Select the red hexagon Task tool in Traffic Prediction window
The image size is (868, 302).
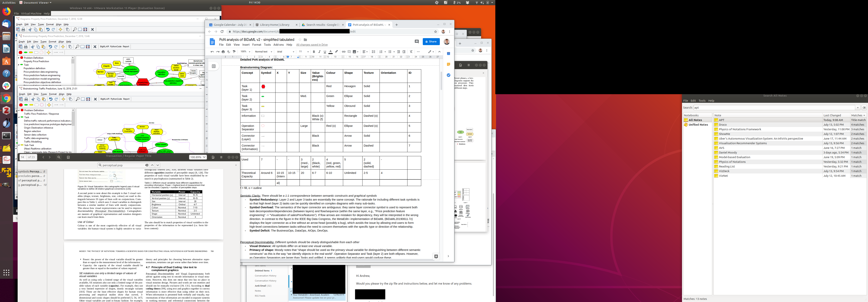click(x=21, y=105)
